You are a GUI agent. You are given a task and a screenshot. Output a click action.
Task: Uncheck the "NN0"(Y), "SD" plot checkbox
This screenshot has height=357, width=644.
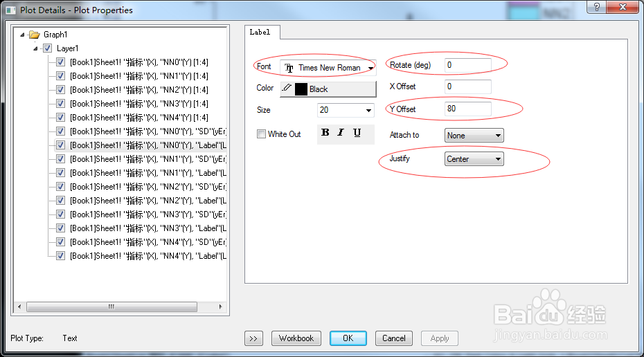coord(61,131)
